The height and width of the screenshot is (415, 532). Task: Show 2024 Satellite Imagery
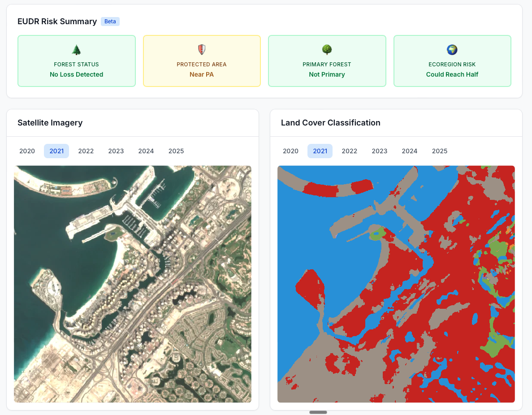(146, 151)
